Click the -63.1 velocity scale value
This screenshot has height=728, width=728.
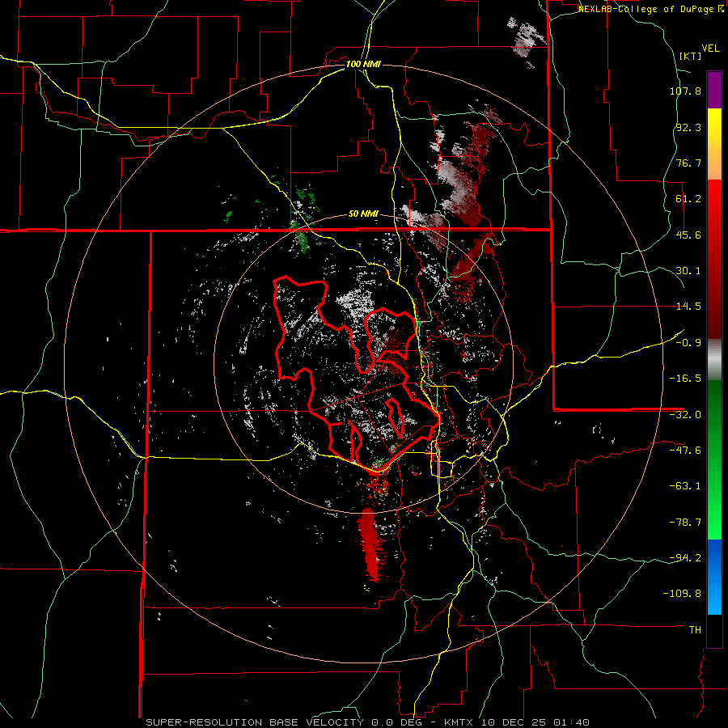[x=685, y=486]
